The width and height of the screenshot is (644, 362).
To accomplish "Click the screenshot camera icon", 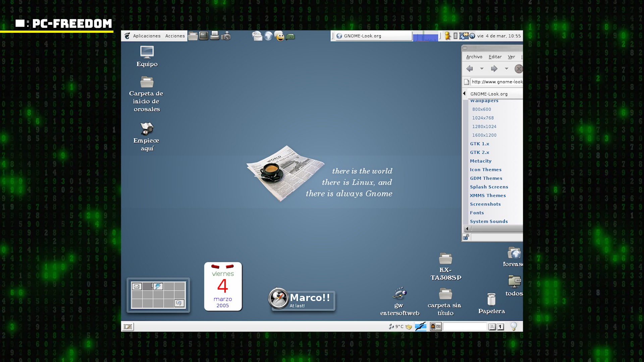I will pyautogui.click(x=226, y=36).
